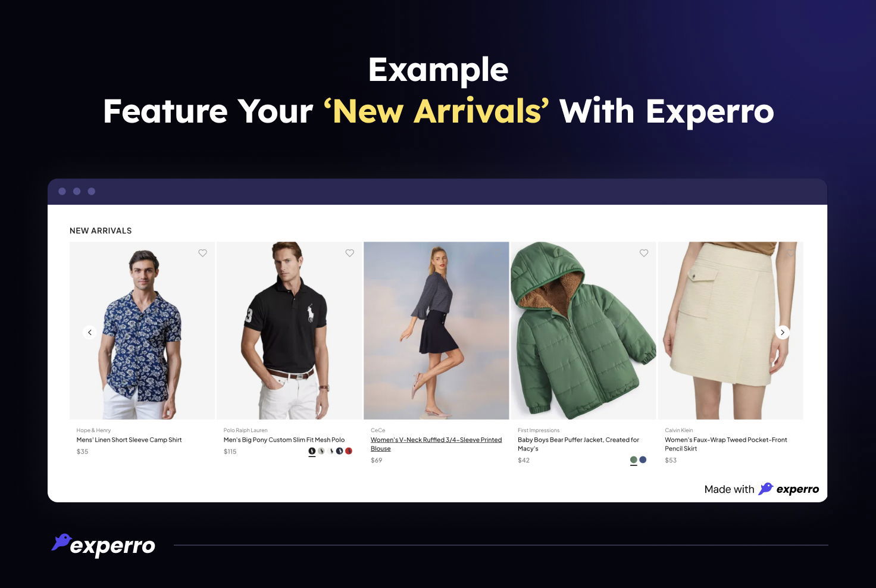This screenshot has height=588, width=876.
Task: Pick the blue swatch for puffer jacket
Action: pos(643,459)
